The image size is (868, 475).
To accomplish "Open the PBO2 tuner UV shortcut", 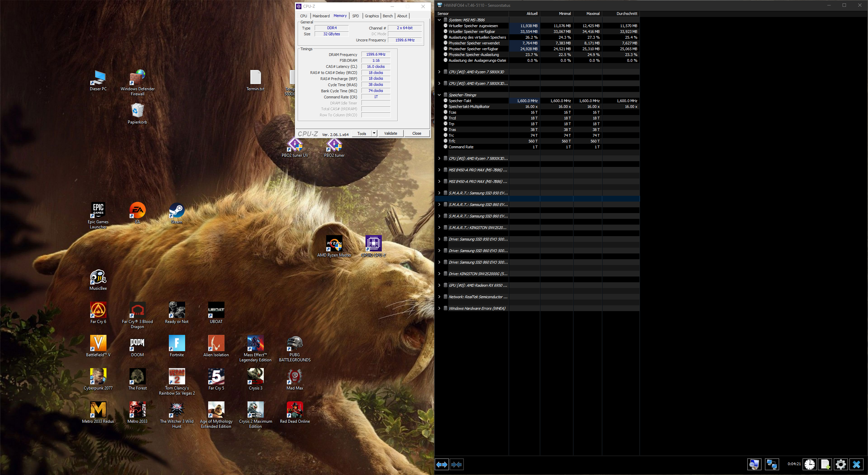I will 295,147.
